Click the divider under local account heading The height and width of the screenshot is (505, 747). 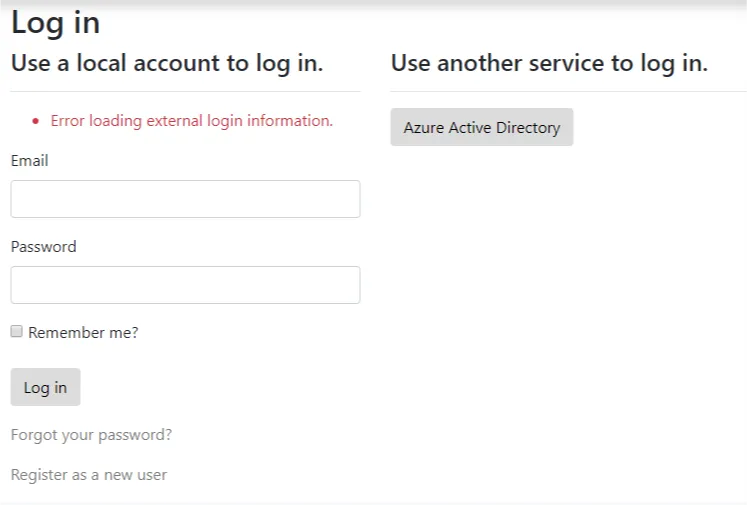pos(185,92)
